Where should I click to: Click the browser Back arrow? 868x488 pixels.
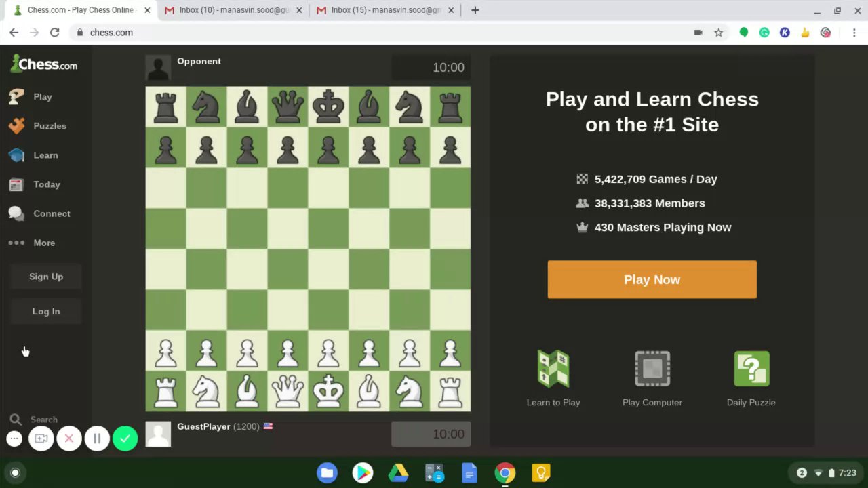point(14,33)
